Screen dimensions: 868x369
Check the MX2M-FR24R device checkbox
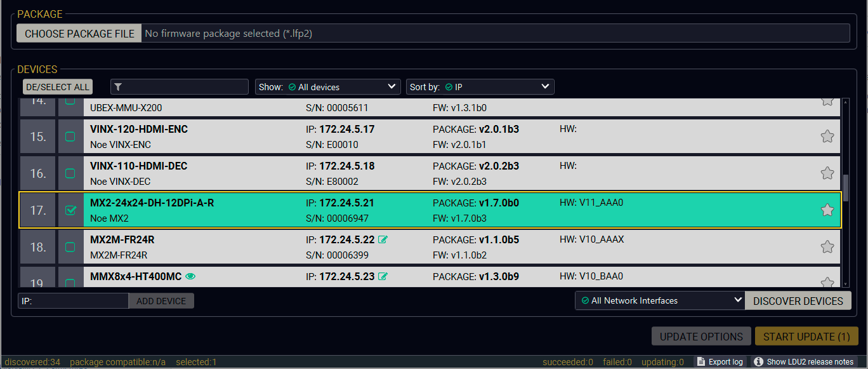pos(70,247)
